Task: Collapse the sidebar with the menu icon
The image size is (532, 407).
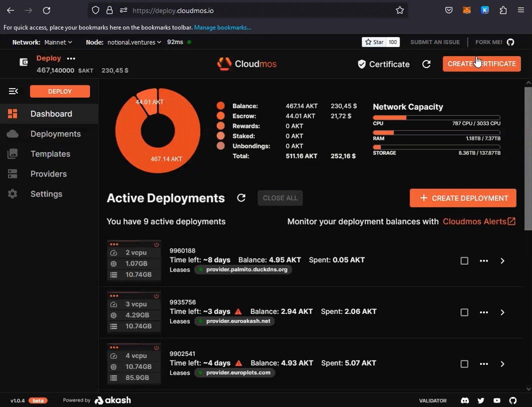Action: point(14,91)
